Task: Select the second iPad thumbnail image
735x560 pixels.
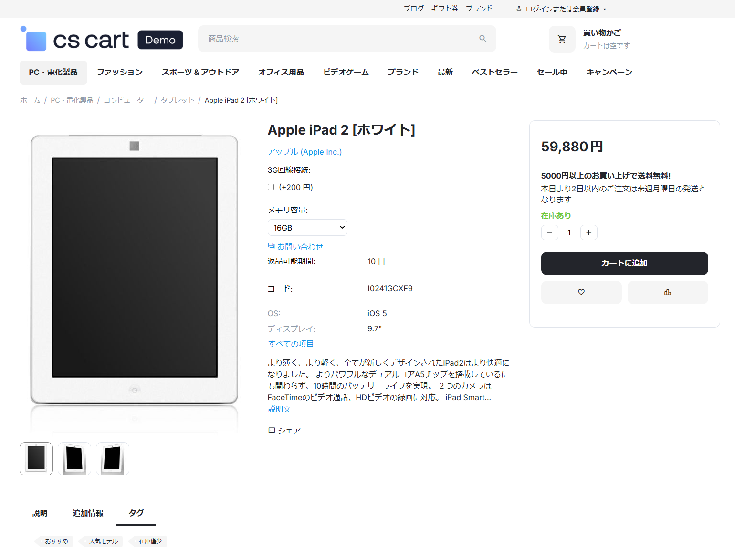Action: click(74, 459)
